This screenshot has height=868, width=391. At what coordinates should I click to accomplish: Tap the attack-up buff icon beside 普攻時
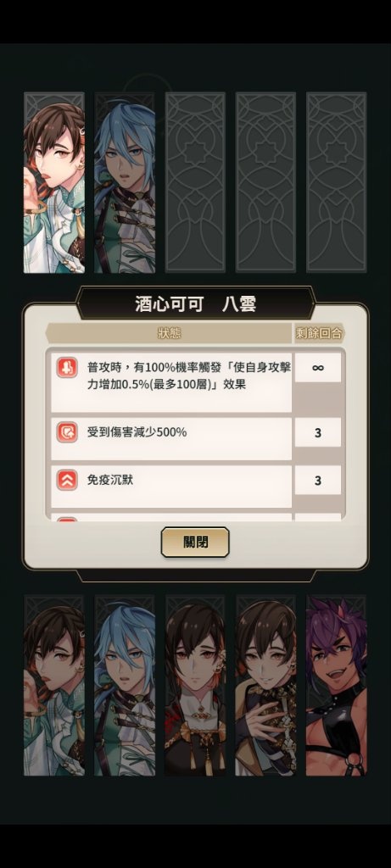(67, 368)
